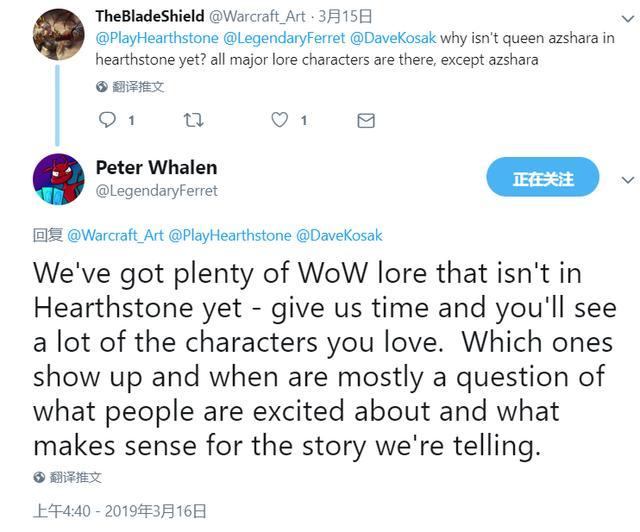Click the @PlayHearthstone mention in the first tweet
This screenshot has width=640, height=532.
[153, 39]
